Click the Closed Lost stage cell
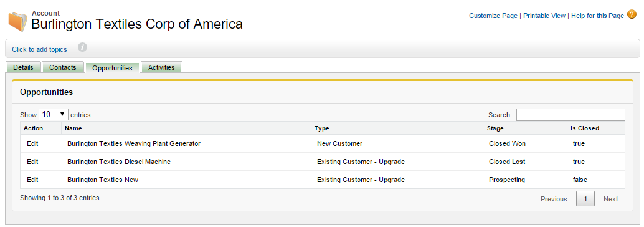 click(507, 162)
